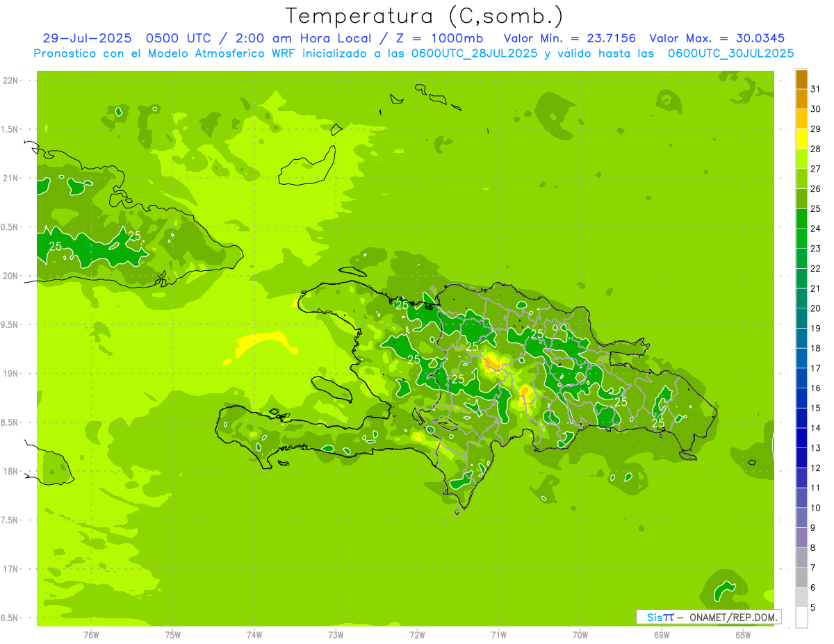Click the legend value "10"

click(x=815, y=508)
